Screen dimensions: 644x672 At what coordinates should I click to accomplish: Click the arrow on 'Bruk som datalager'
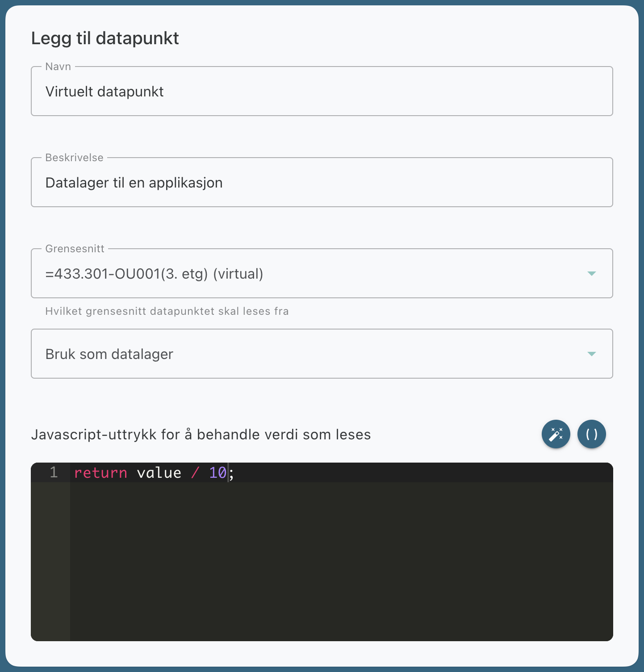(591, 354)
